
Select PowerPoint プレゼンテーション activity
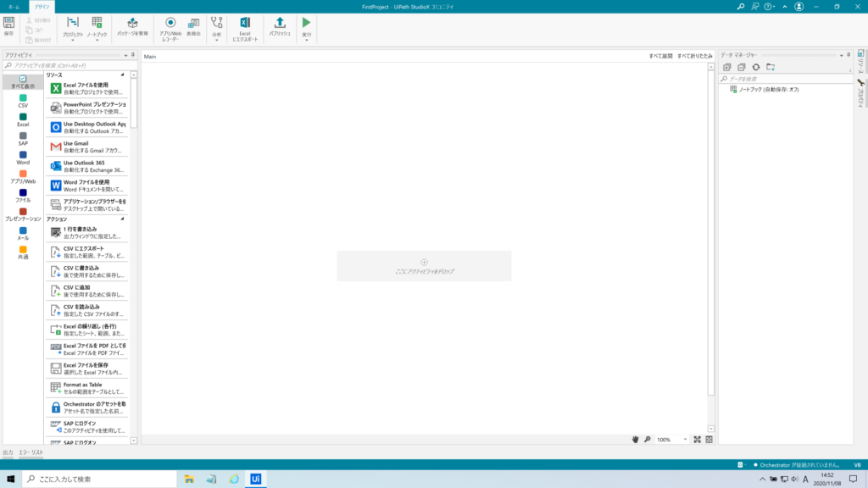coord(87,108)
